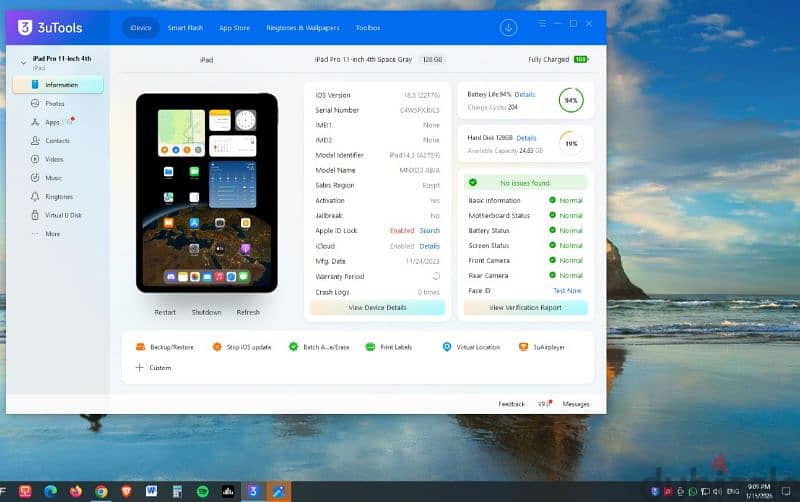Launch Batch Activate/Erase tool
The image size is (800, 502).
click(x=319, y=347)
